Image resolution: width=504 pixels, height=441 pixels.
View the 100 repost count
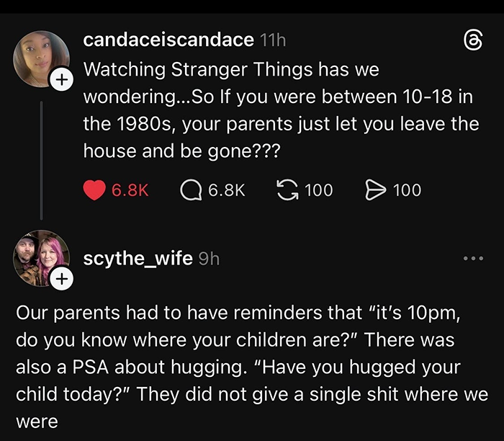[x=318, y=190]
